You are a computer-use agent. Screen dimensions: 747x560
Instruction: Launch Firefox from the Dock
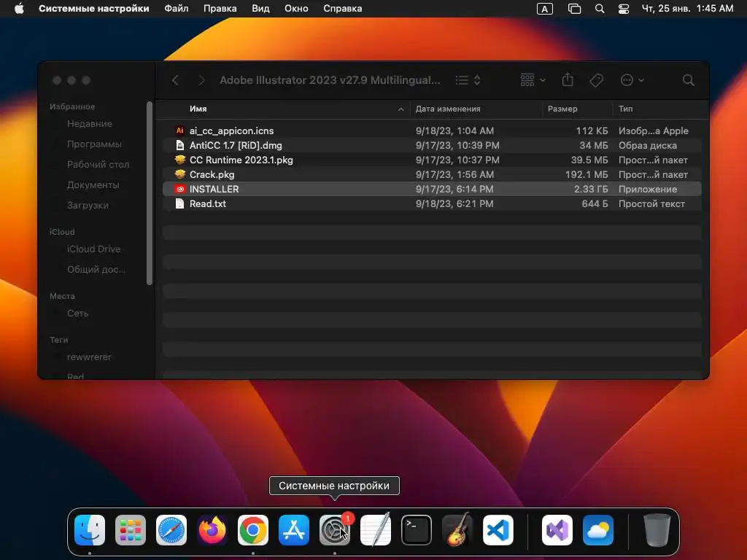[212, 530]
